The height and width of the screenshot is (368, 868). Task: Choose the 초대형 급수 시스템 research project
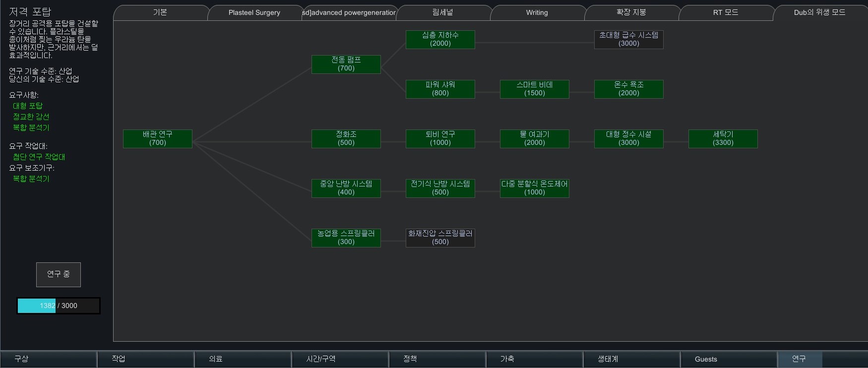pyautogui.click(x=628, y=39)
